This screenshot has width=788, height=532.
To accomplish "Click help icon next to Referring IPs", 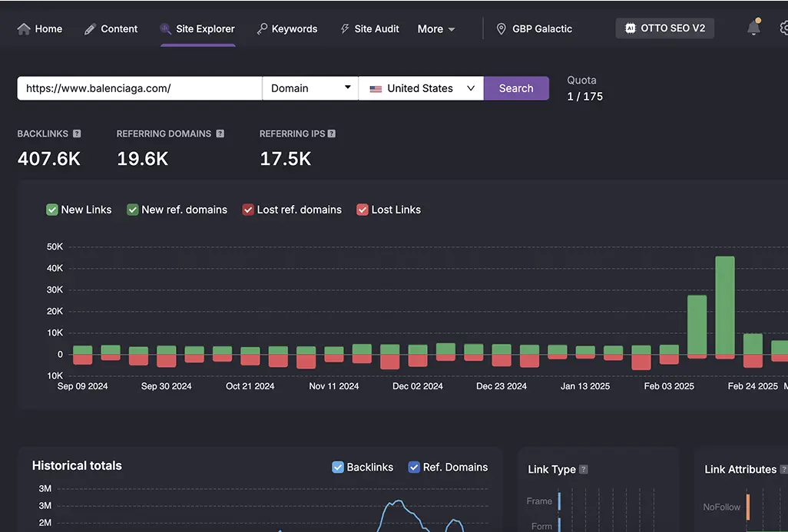I will click(x=332, y=134).
